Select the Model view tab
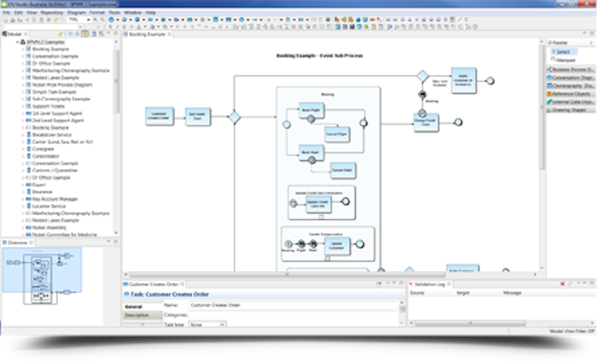The image size is (598, 364). point(14,34)
